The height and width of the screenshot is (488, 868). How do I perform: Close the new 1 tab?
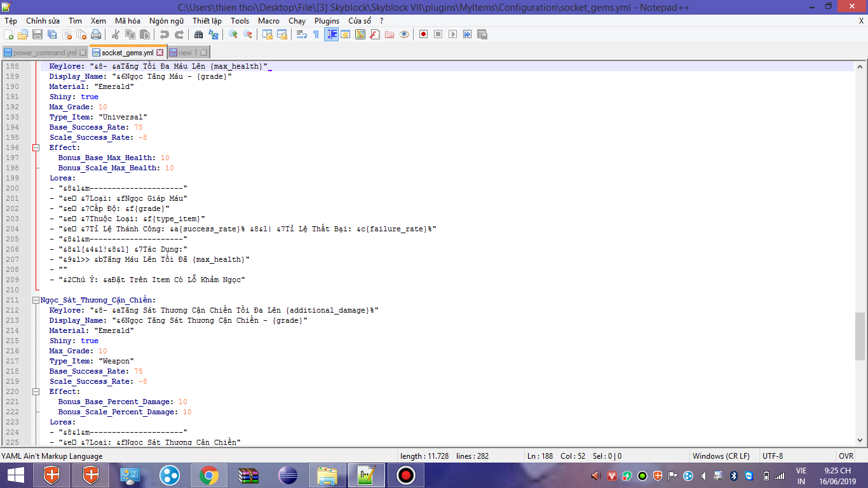[x=203, y=53]
